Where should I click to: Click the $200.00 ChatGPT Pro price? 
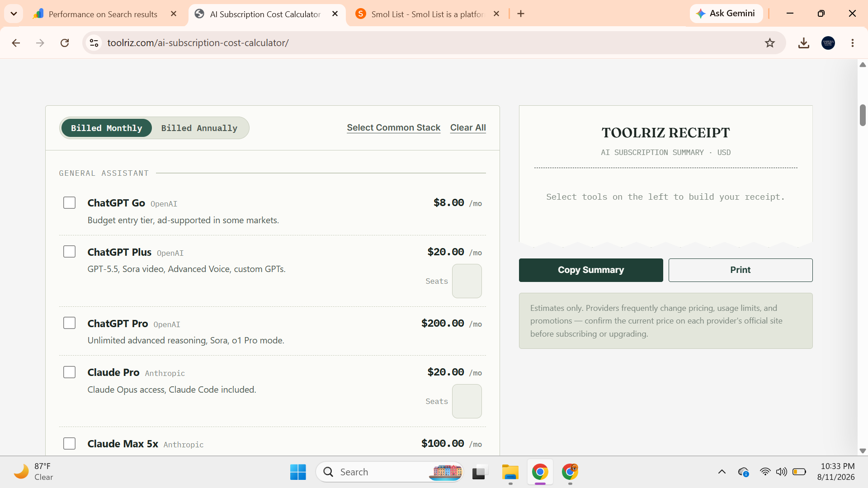(x=443, y=324)
